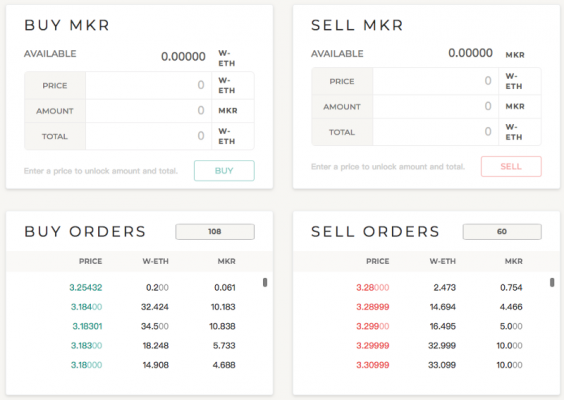Focus the Buy MKR total input field
564x400 pixels.
(x=148, y=136)
